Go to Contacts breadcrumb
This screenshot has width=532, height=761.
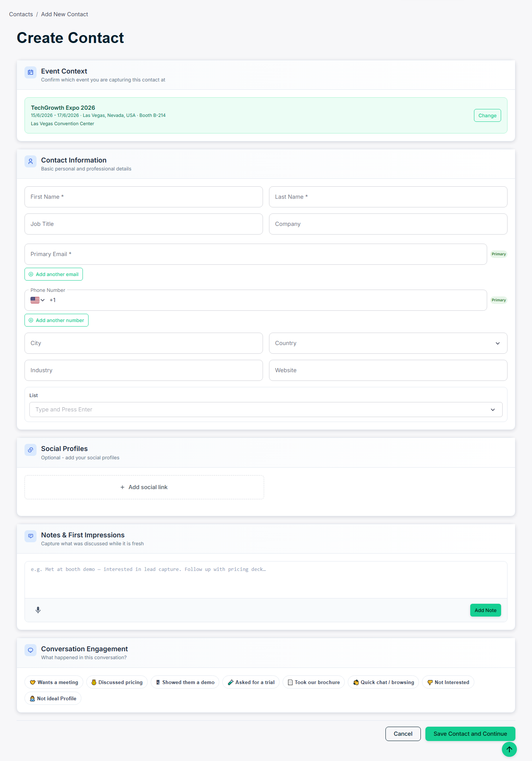(x=21, y=14)
